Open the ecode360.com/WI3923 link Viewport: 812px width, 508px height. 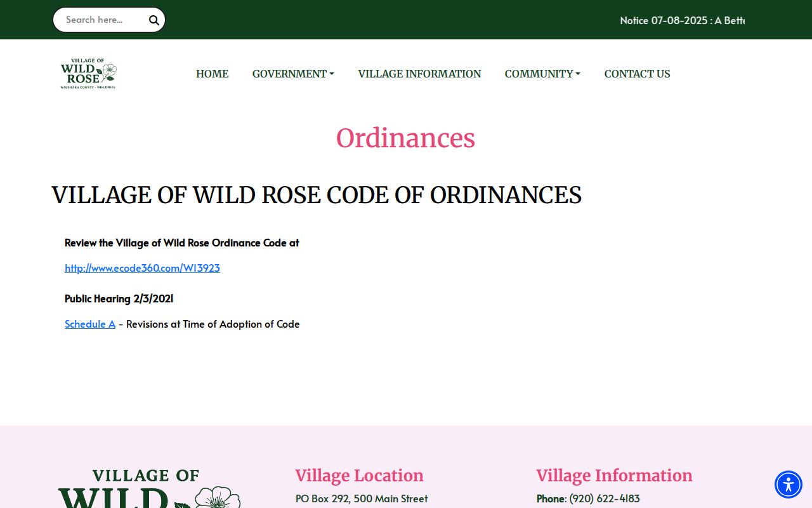click(x=142, y=268)
